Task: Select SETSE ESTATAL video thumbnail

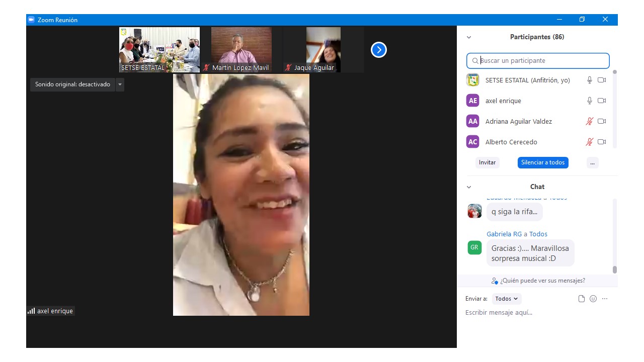Action: point(159,50)
